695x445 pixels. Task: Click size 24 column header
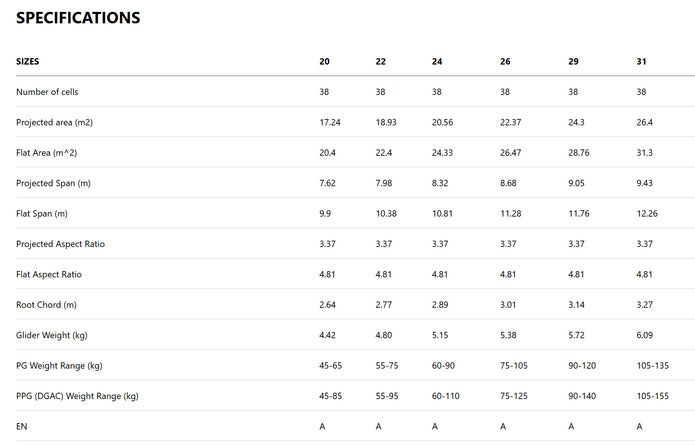click(437, 61)
